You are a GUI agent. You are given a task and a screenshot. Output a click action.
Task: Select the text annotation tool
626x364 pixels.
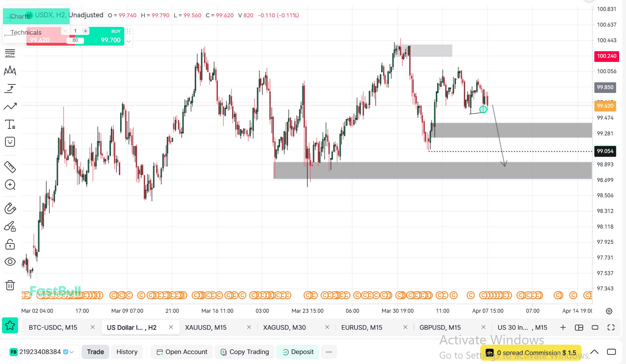click(x=10, y=124)
